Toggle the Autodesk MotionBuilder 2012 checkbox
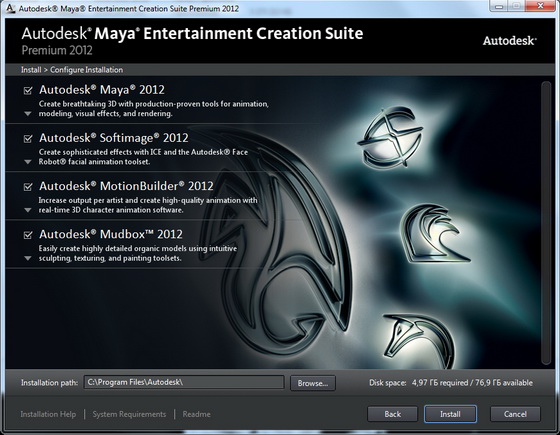560x435 pixels. tap(28, 187)
